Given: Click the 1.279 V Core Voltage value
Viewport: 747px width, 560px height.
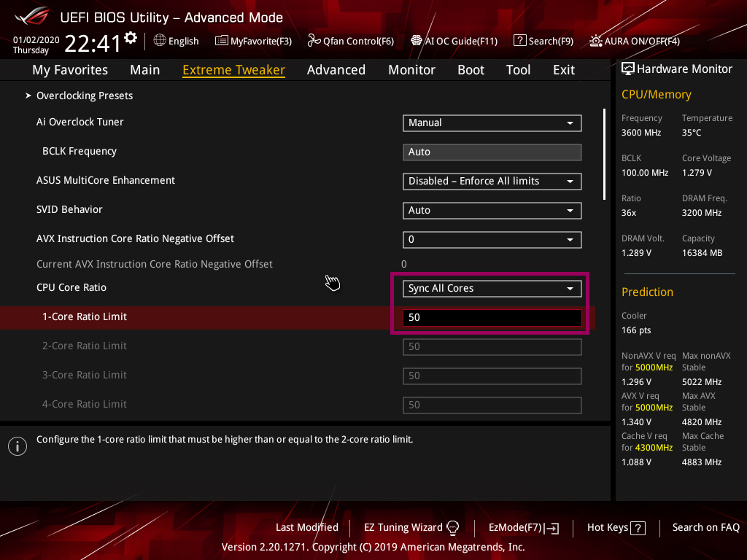Looking at the screenshot, I should pos(697,172).
